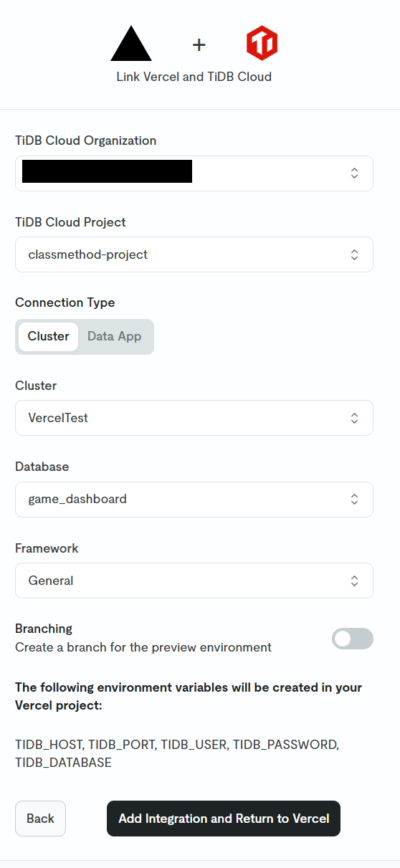Click the chevron arrows in the Project field
This screenshot has height=868, width=400.
tap(354, 254)
